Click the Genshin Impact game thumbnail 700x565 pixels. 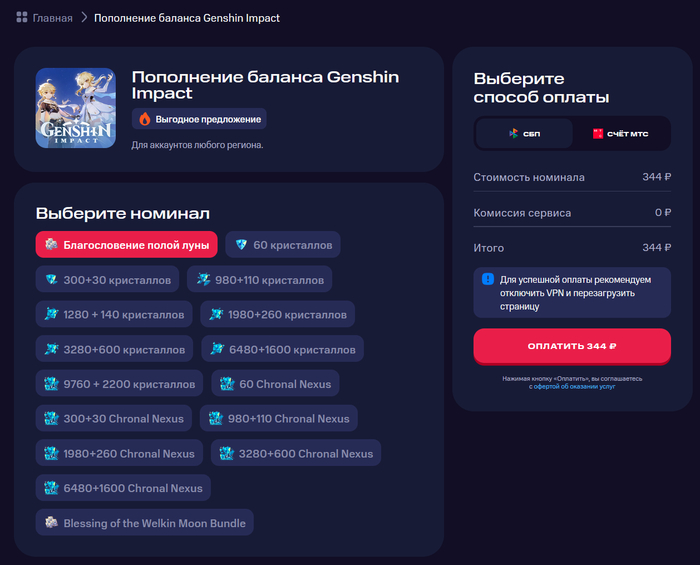point(75,108)
